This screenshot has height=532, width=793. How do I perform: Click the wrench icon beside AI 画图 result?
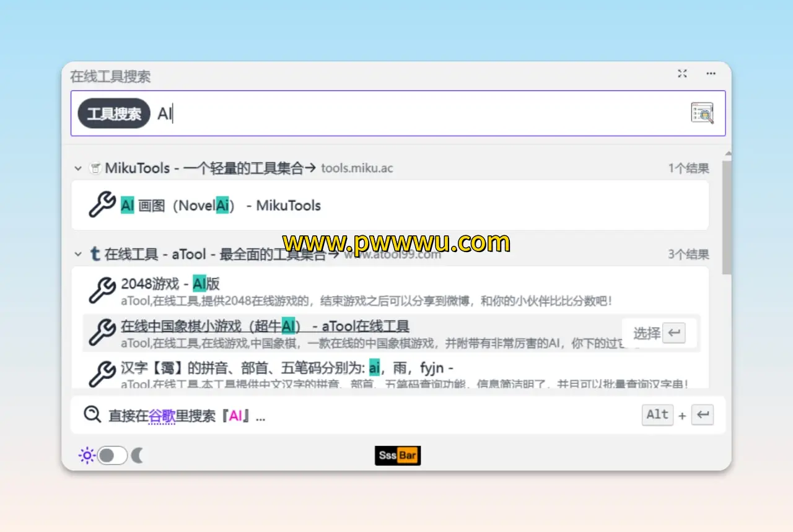[x=102, y=205]
